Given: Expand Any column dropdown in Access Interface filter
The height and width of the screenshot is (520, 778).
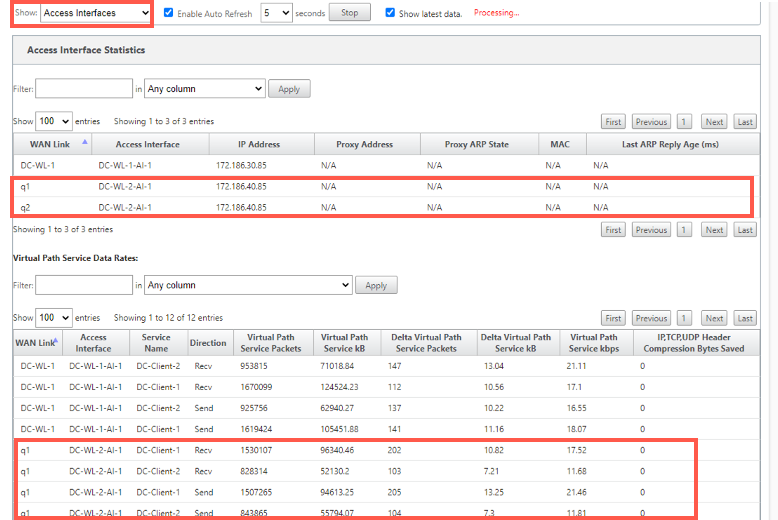Looking at the screenshot, I should pos(205,89).
